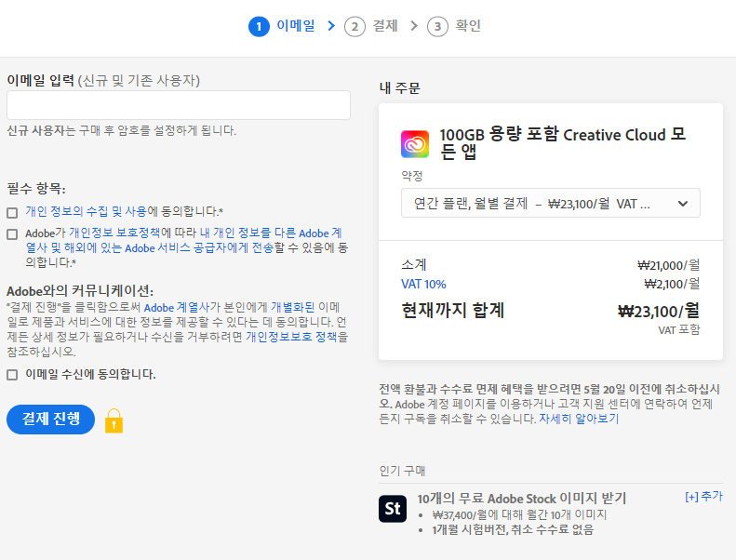Open the 약정 plan dropdown
The image size is (736, 560).
[x=550, y=203]
